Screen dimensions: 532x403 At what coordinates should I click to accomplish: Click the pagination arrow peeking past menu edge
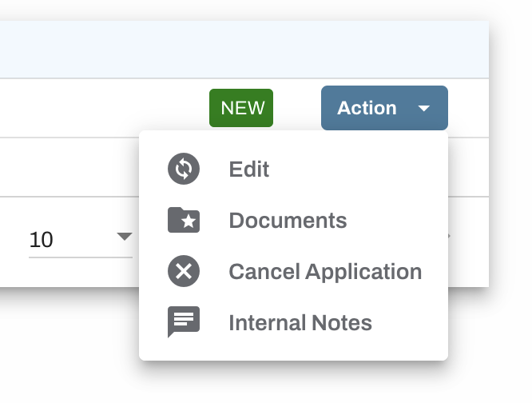point(450,236)
